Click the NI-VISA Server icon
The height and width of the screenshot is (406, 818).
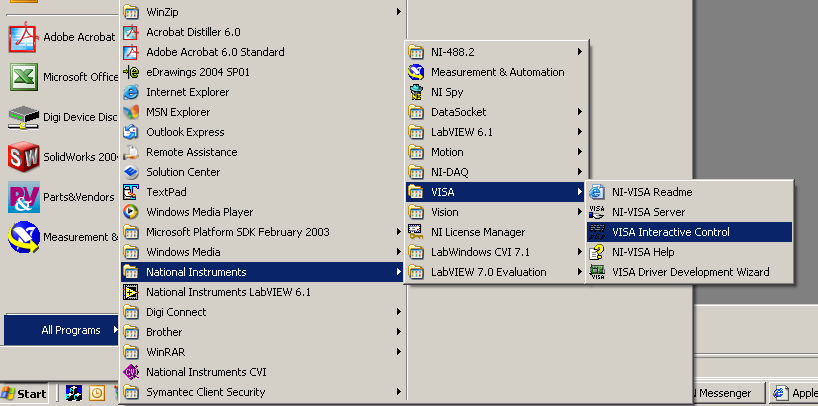pyautogui.click(x=596, y=212)
